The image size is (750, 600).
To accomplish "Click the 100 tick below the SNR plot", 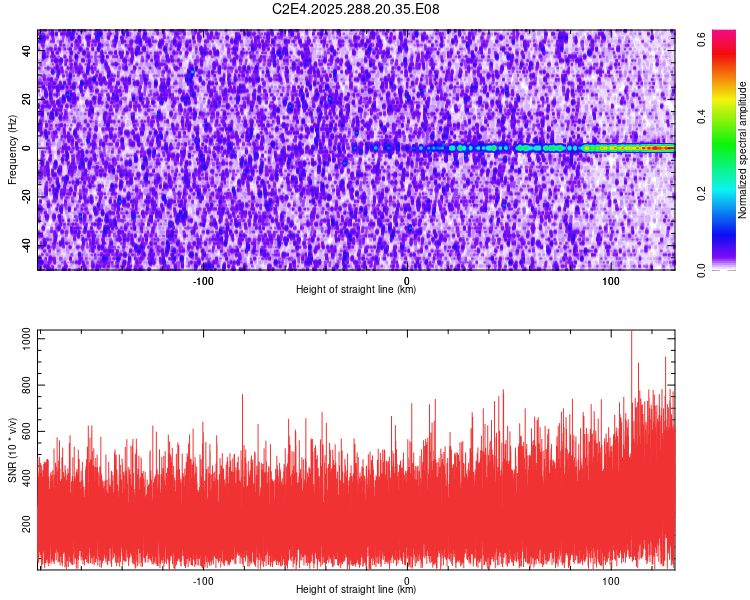I will (x=610, y=580).
